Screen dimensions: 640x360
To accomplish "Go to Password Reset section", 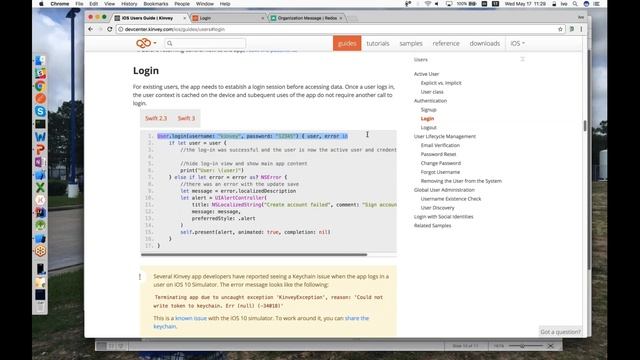I will [x=438, y=154].
